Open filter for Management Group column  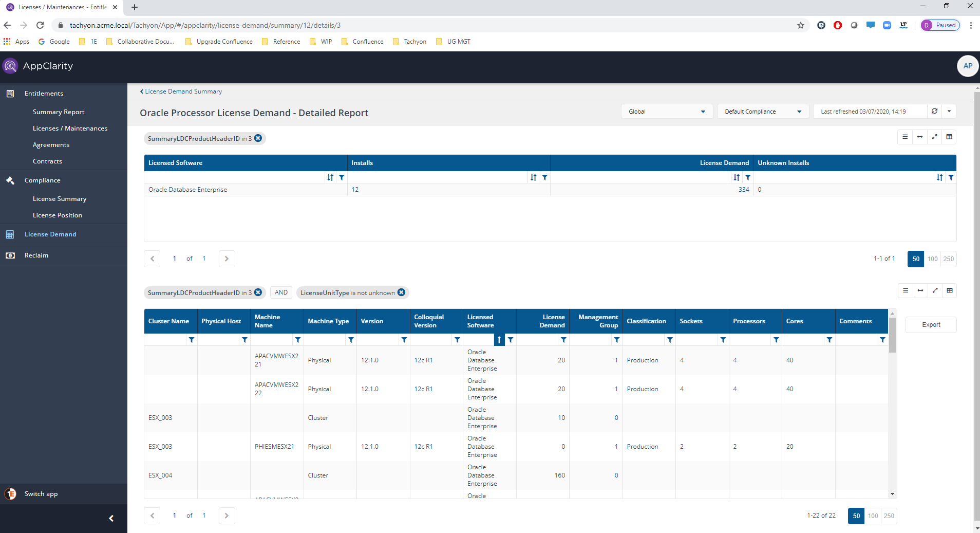(x=617, y=340)
